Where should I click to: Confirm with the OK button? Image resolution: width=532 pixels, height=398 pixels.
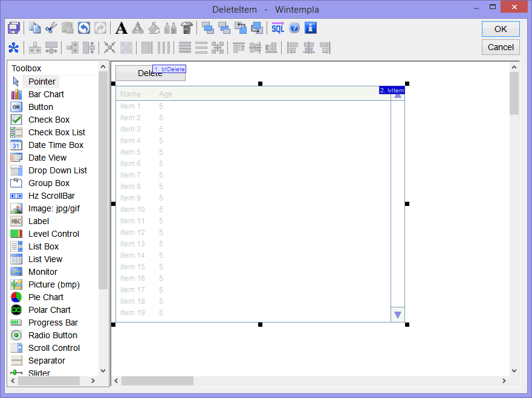coord(501,29)
